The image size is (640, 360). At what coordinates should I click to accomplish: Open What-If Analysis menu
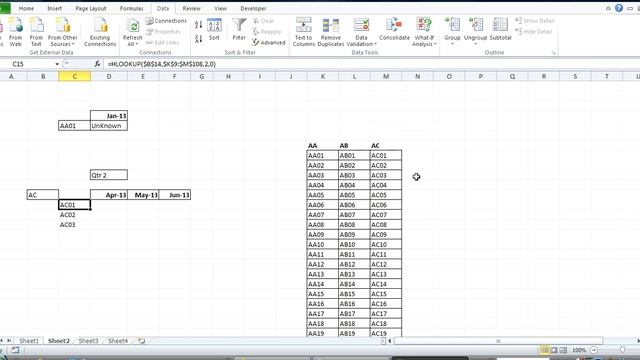[424, 32]
